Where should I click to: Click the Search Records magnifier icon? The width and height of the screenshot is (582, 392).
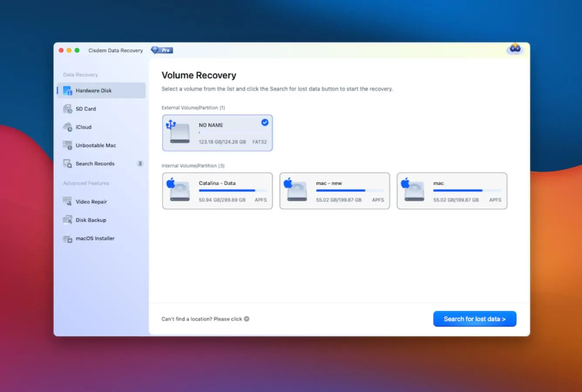[68, 164]
